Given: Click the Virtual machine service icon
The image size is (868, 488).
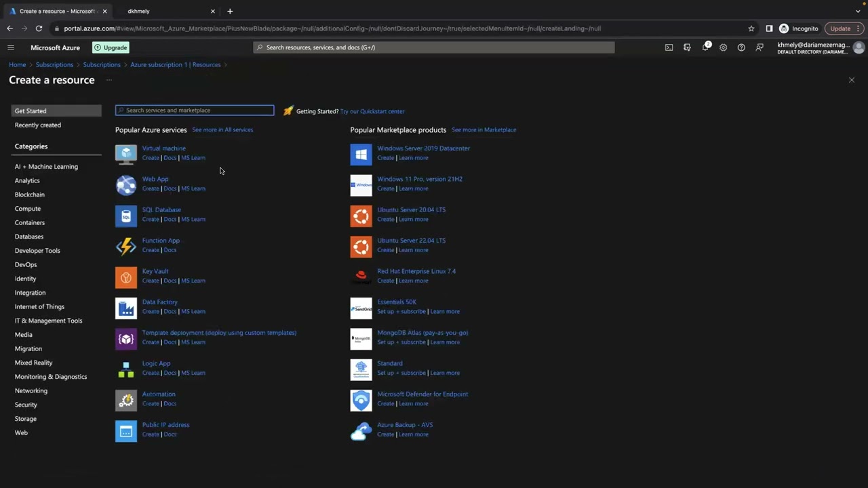Looking at the screenshot, I should [x=126, y=154].
